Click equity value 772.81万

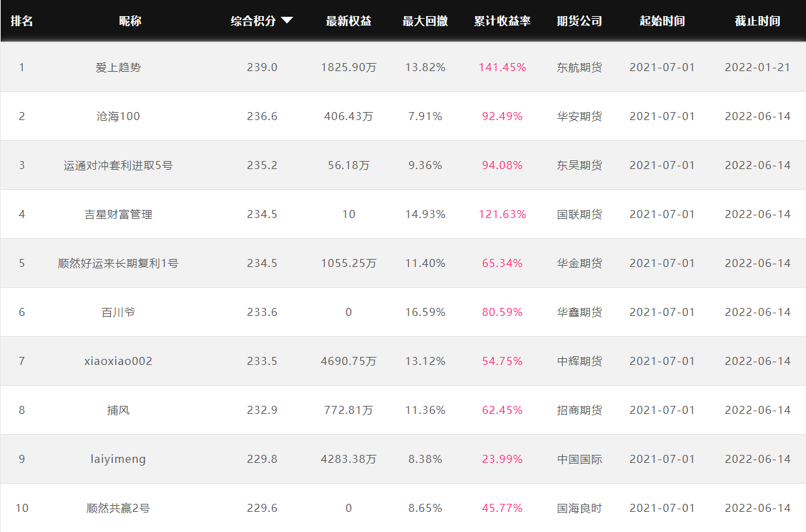tap(348, 410)
